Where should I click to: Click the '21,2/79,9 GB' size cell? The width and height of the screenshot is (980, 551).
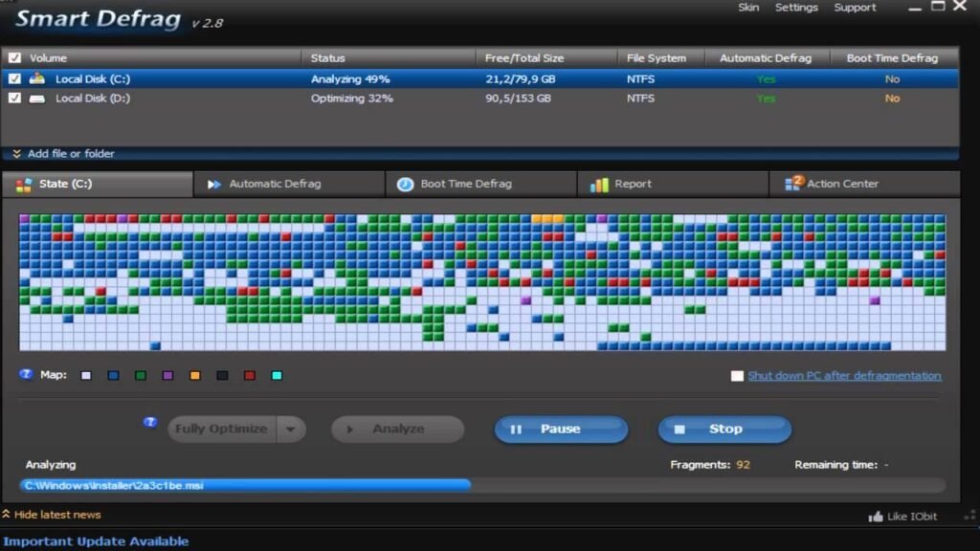coord(521,79)
